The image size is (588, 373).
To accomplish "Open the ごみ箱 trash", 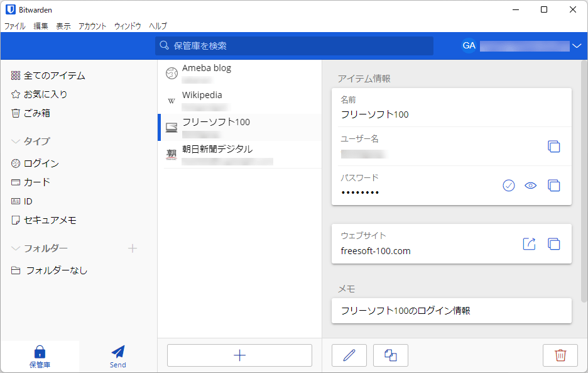I will (x=31, y=113).
